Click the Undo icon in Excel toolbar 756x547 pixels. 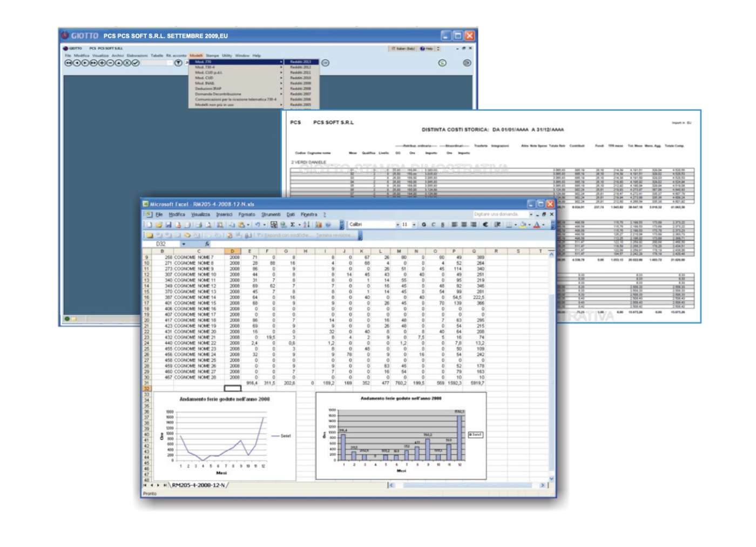tap(257, 225)
